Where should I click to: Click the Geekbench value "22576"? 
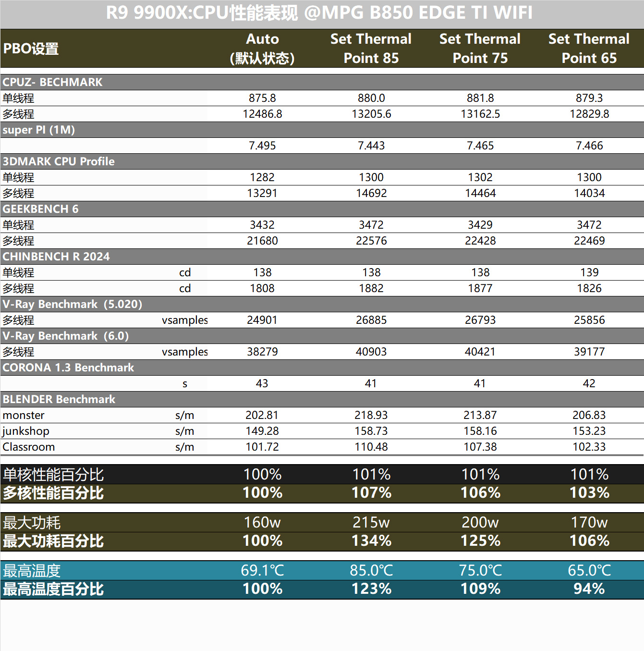tap(371, 241)
